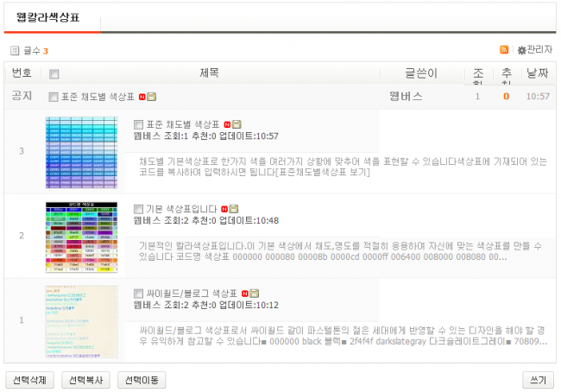Image resolution: width=561 pixels, height=392 pixels.
Task: Click the info line 업데이트:10:48
Action: (249, 220)
